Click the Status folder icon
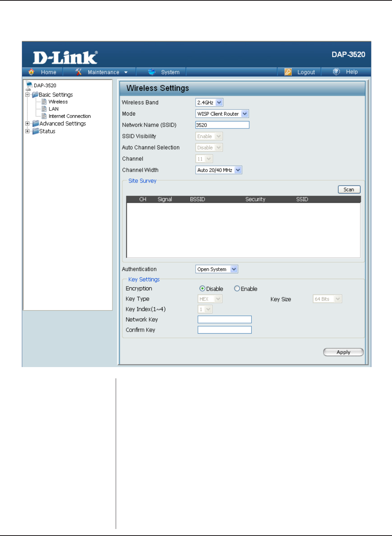This screenshot has width=392, height=536. point(36,131)
